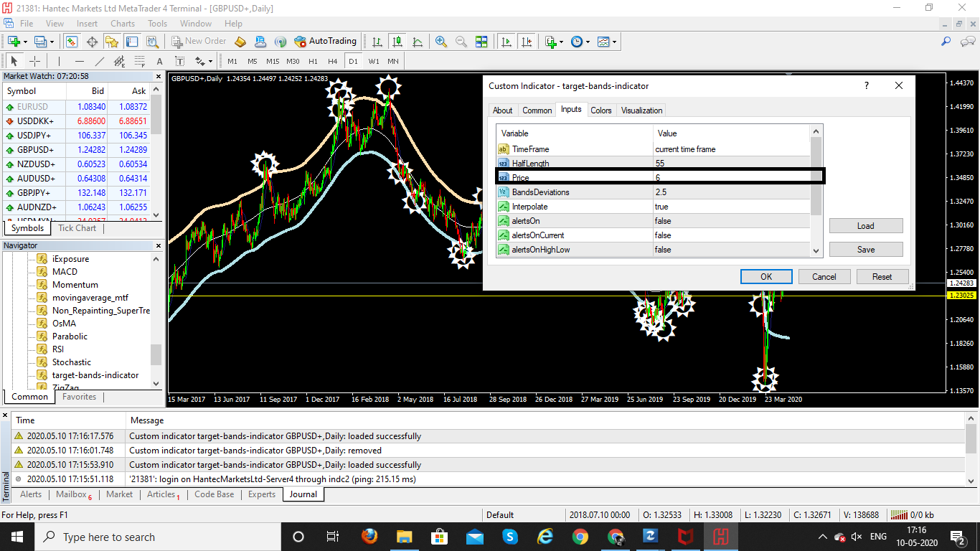Screen dimensions: 980x551
Task: Open Firefox from the taskbar
Action: coord(369,537)
